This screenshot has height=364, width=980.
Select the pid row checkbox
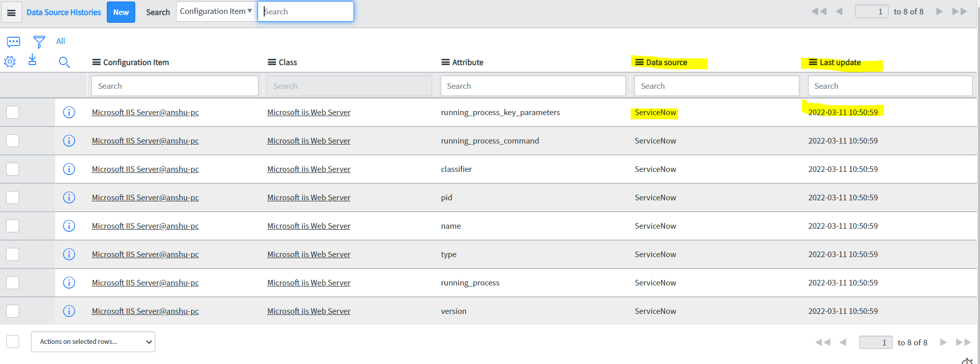coord(13,197)
